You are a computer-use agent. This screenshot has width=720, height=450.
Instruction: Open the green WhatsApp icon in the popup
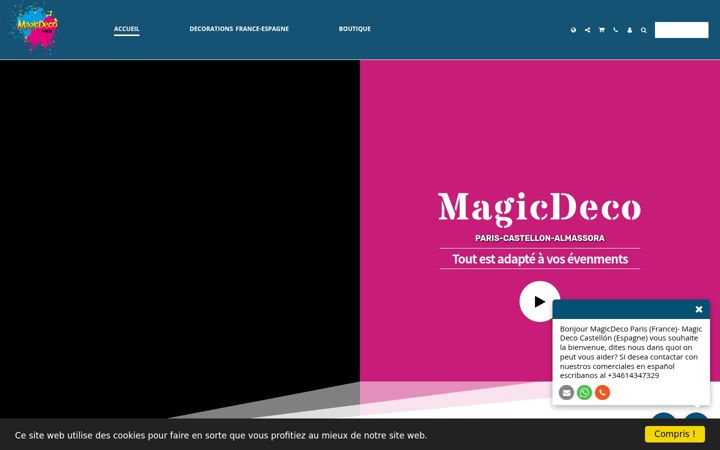click(585, 393)
